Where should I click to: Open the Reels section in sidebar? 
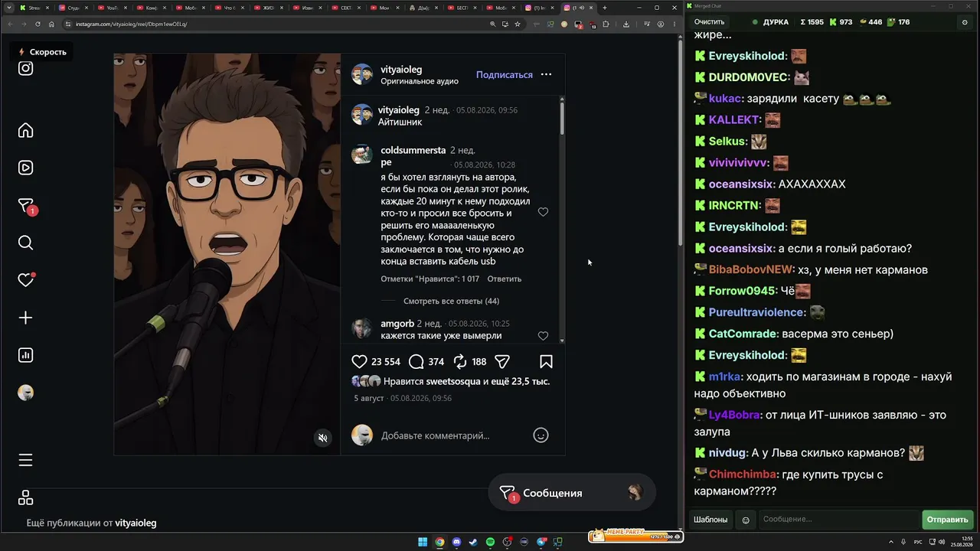25,168
